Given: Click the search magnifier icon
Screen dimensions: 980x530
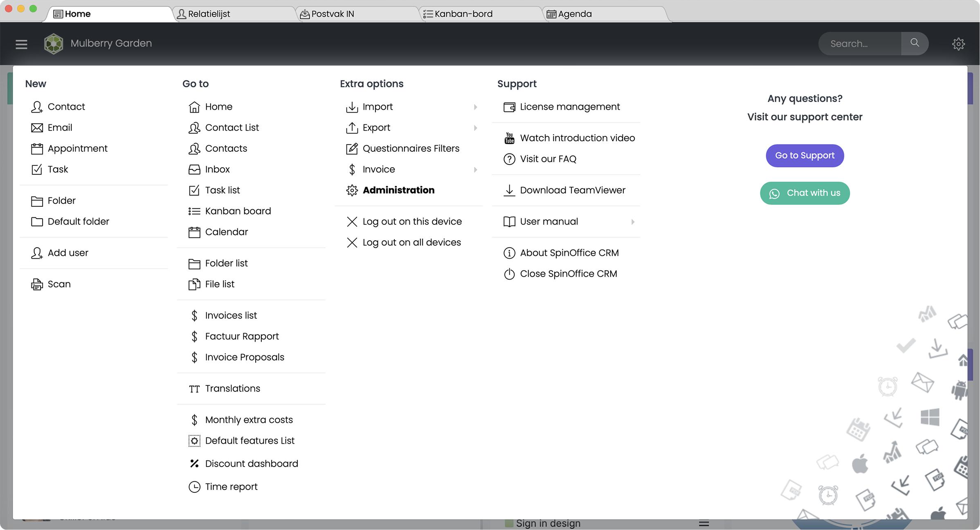Looking at the screenshot, I should coord(915,43).
